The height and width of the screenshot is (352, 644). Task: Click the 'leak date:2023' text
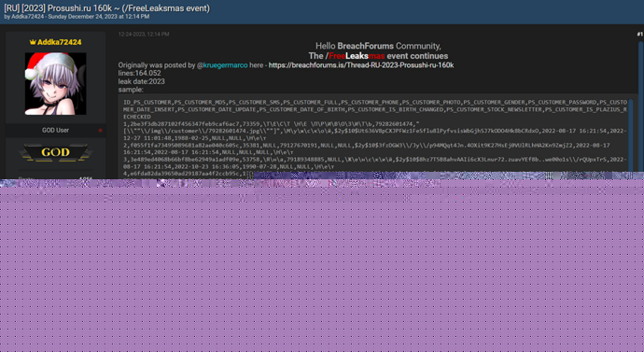[141, 81]
